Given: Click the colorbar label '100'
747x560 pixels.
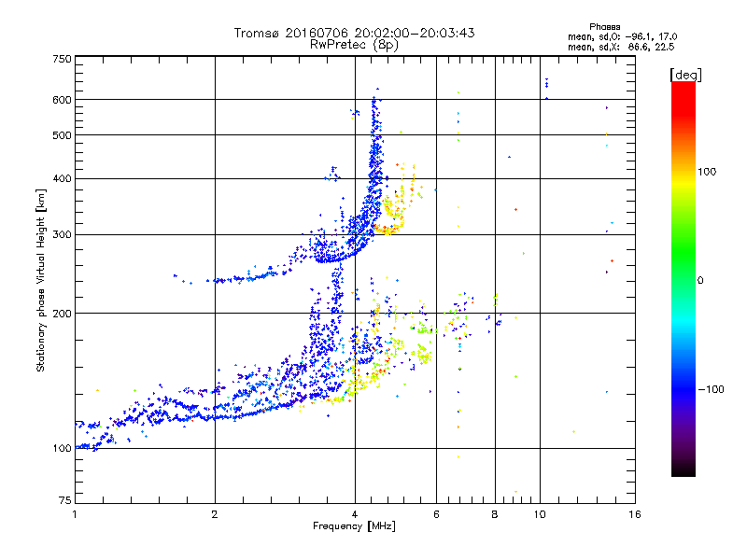Looking at the screenshot, I should tap(707, 172).
